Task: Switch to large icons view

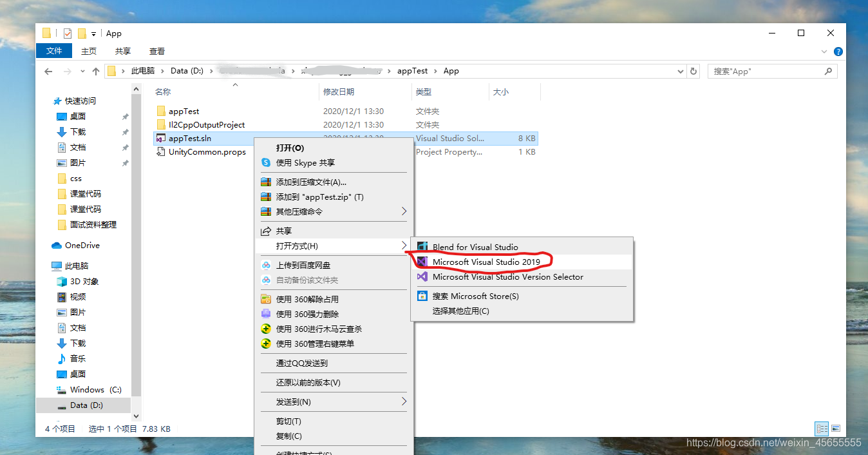Action: coord(836,428)
